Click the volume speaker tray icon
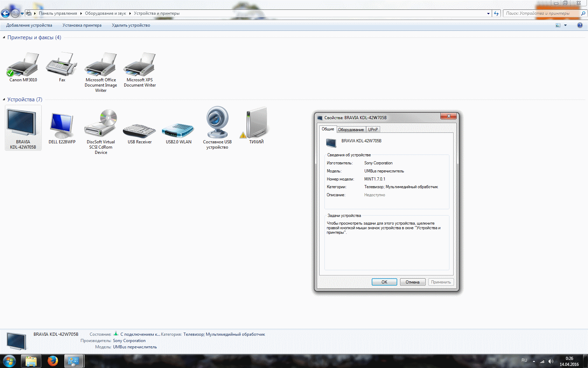Screen dimensions: 588x368 tap(551, 361)
